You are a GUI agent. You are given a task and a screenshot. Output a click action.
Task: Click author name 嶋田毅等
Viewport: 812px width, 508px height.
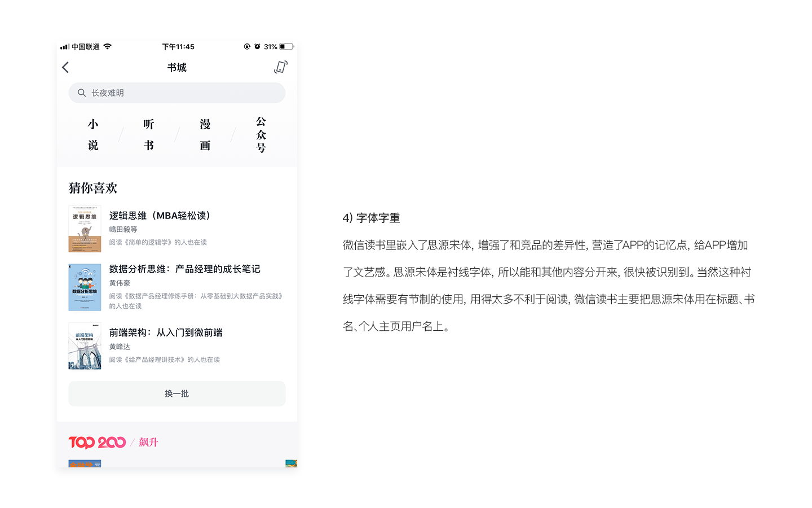pos(123,229)
